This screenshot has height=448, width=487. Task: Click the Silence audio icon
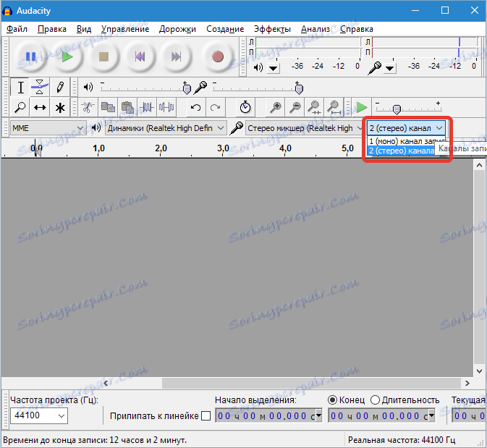[166, 108]
